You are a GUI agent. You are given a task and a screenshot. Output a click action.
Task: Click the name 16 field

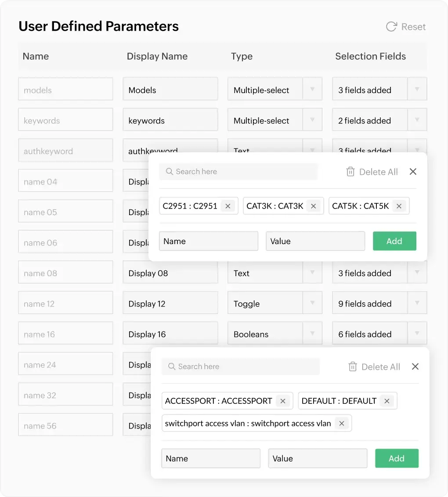[x=65, y=333]
